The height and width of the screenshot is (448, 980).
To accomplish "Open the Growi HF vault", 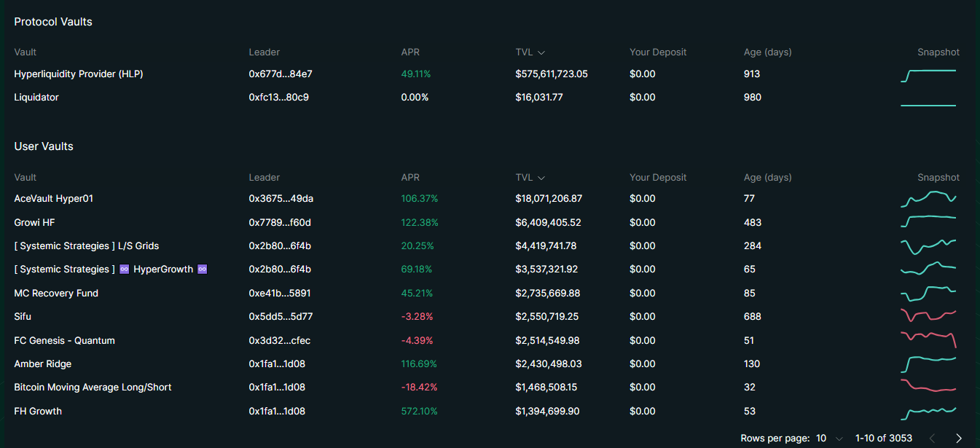I will click(x=34, y=222).
